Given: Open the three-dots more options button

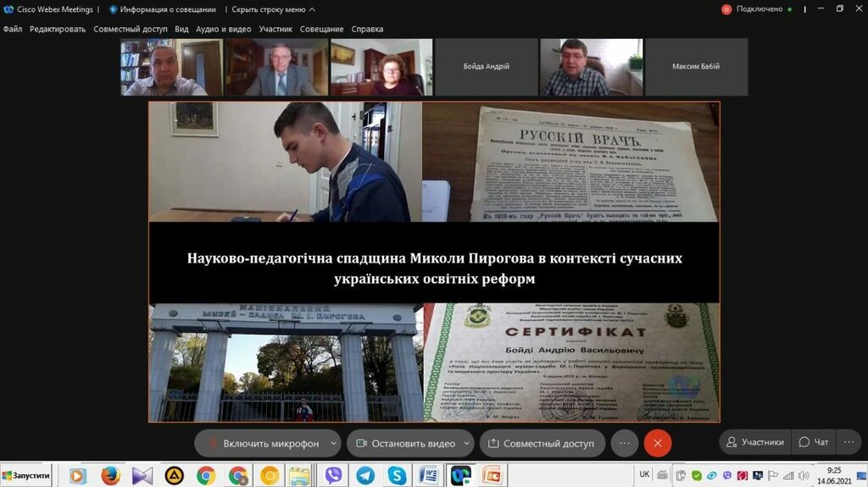Looking at the screenshot, I should (625, 443).
